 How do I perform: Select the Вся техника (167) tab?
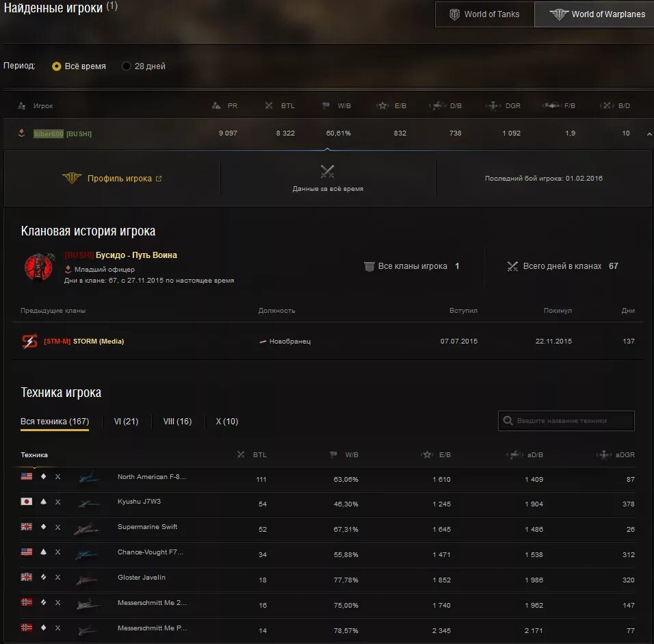tap(55, 422)
